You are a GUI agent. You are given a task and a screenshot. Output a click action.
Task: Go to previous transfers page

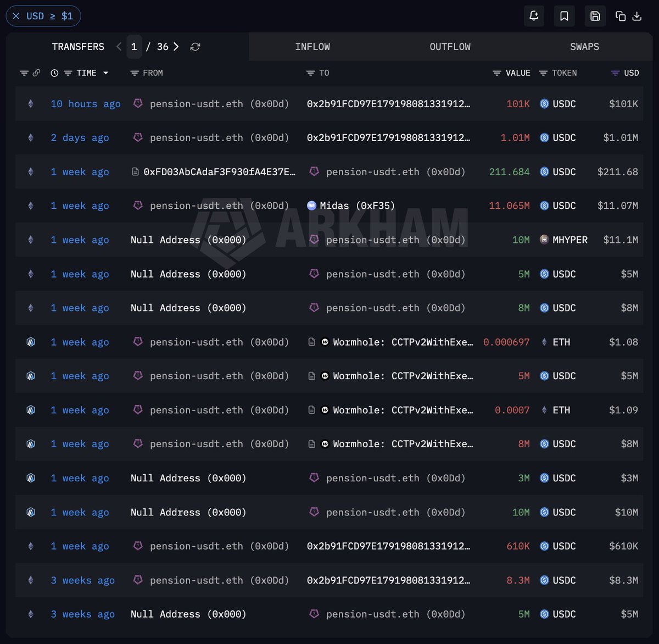pos(119,47)
